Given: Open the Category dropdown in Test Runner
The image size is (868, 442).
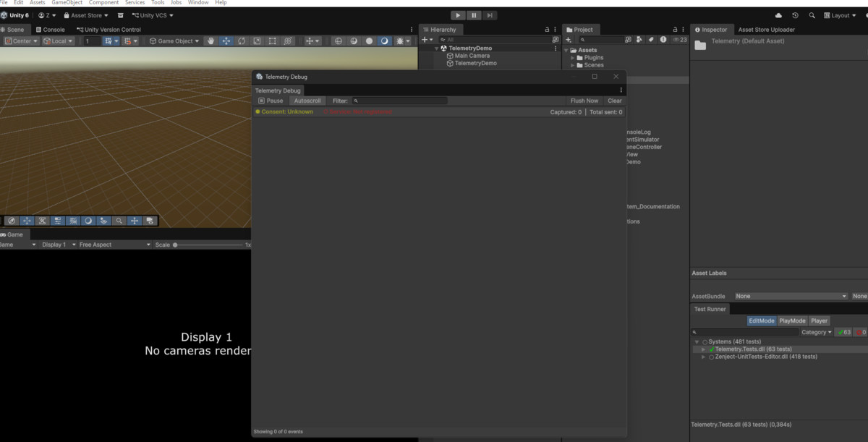Looking at the screenshot, I should (x=817, y=332).
